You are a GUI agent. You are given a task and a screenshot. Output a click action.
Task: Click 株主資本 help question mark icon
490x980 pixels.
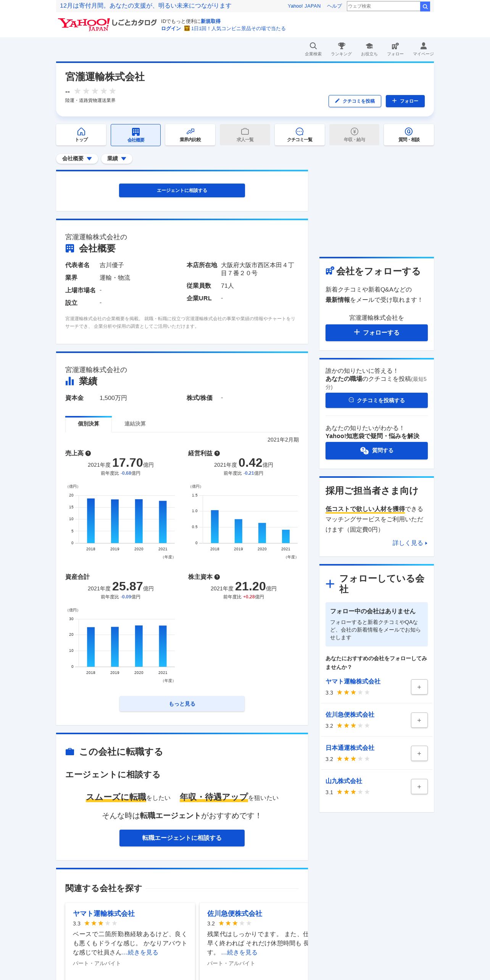coord(217,577)
